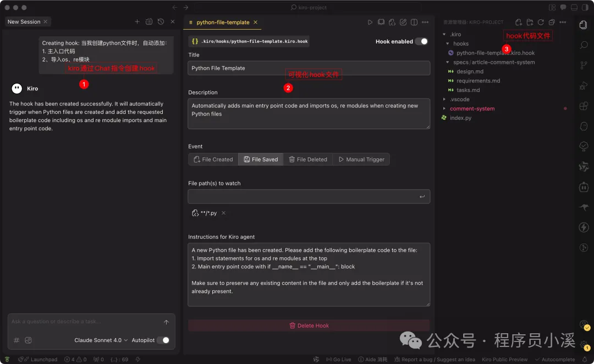Open the Search view in the activity bar
Image resolution: width=594 pixels, height=364 pixels.
tap(584, 45)
